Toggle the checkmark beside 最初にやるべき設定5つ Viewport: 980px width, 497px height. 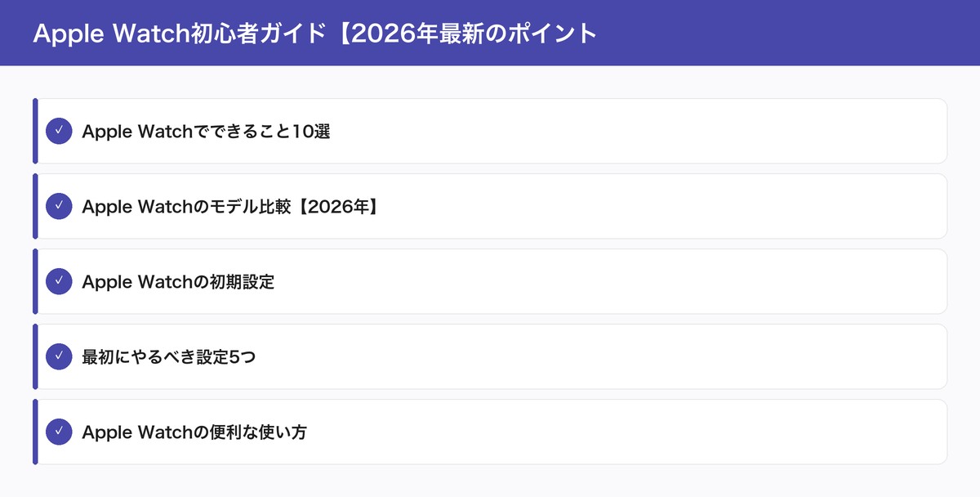pos(59,356)
